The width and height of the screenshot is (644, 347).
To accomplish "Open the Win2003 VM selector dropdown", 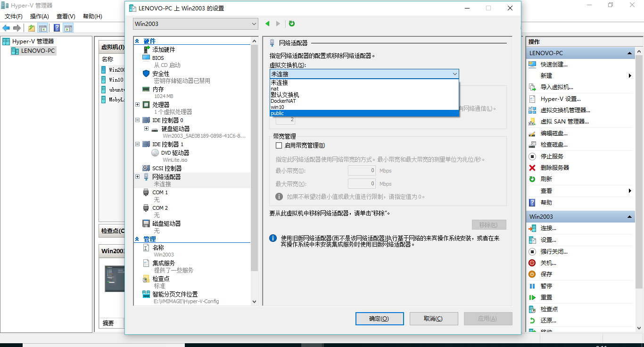I will tap(195, 24).
